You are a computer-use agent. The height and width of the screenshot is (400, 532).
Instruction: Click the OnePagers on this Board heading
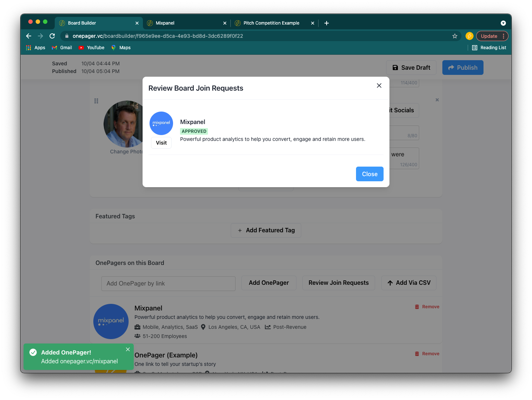tap(130, 263)
